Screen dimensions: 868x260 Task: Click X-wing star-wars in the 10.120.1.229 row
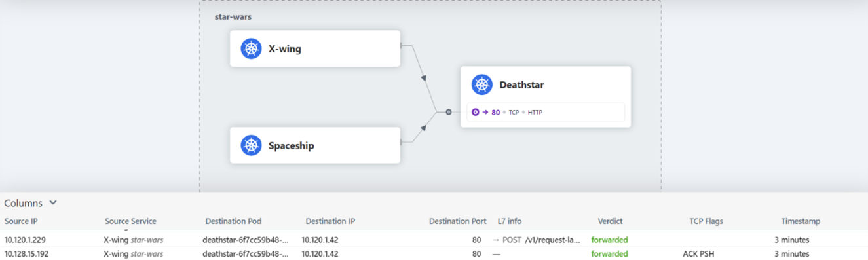click(x=133, y=240)
